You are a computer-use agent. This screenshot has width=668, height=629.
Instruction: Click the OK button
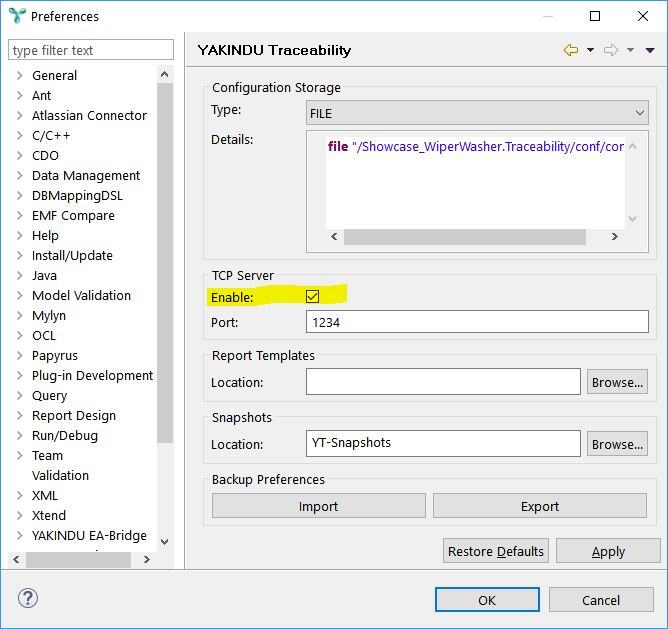tap(487, 600)
